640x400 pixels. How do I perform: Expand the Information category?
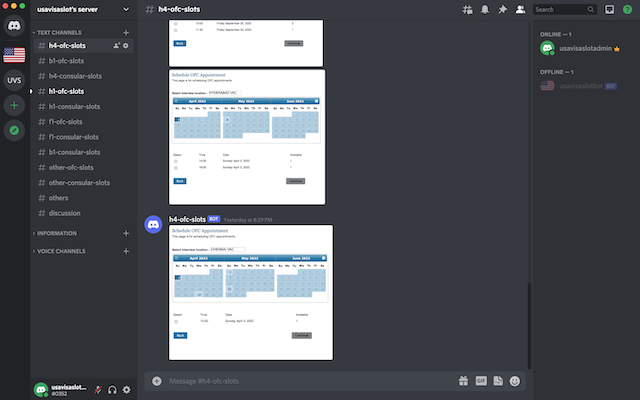tap(56, 233)
